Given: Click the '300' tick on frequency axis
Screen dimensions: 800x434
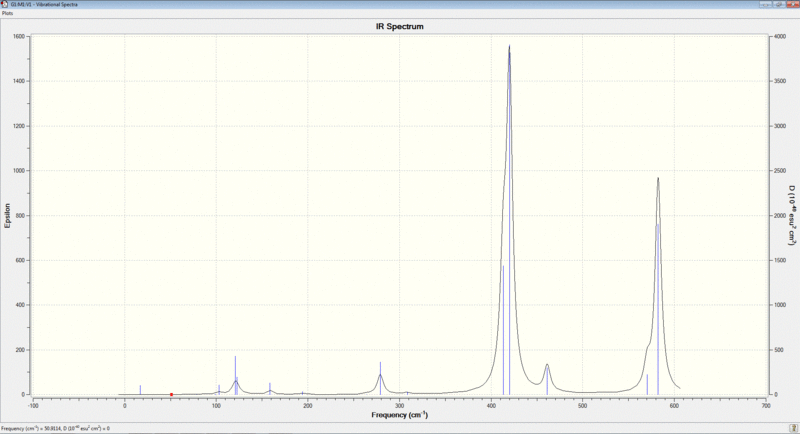Looking at the screenshot, I should point(399,406).
